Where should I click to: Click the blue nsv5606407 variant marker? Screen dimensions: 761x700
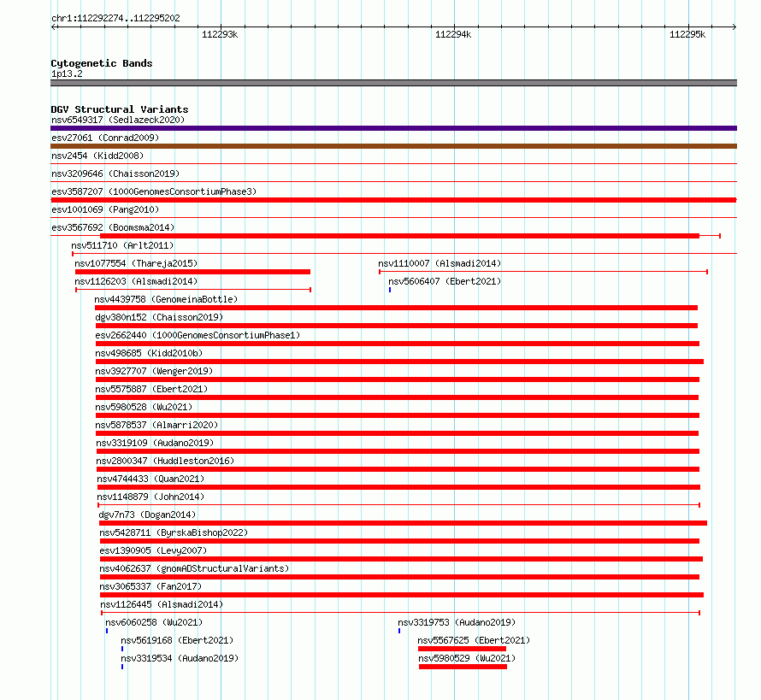click(390, 290)
